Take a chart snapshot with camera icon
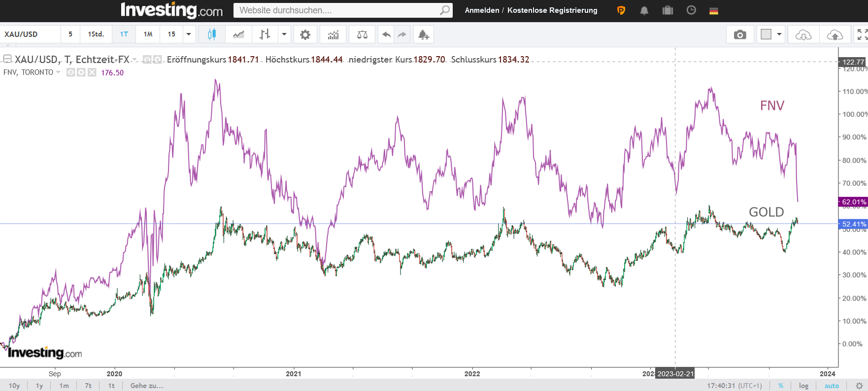The image size is (868, 391). coord(739,34)
